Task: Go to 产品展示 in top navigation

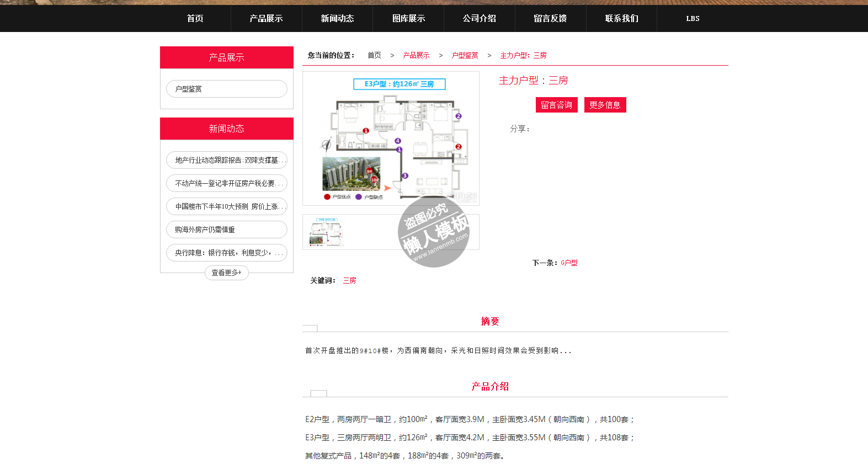Action: coord(266,18)
